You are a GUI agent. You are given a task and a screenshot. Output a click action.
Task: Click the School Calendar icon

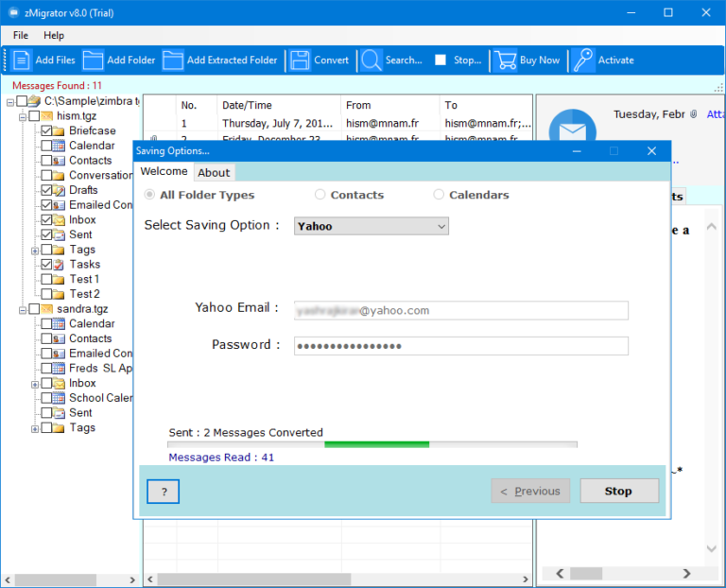click(x=59, y=398)
